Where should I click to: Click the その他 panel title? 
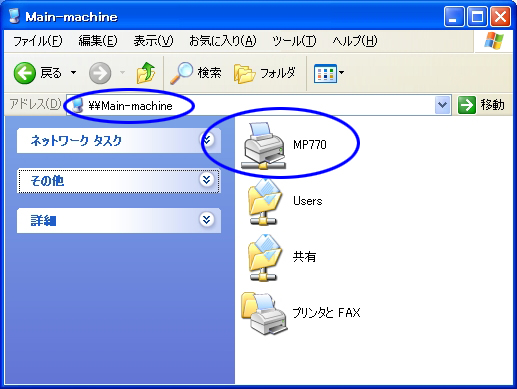(x=47, y=181)
